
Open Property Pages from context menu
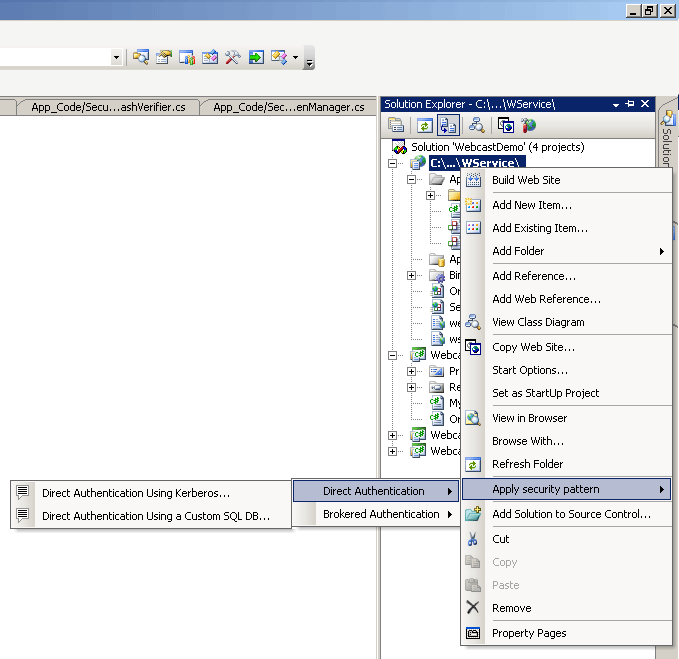(567, 633)
